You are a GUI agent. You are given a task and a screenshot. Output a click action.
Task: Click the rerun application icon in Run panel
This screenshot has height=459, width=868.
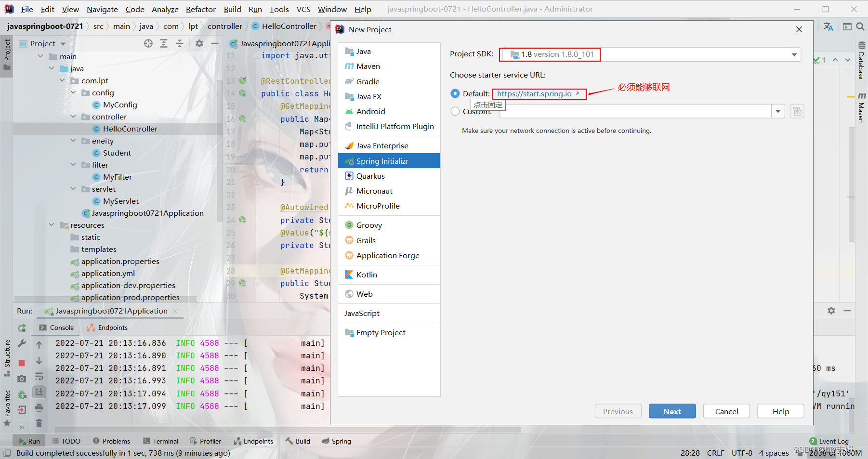coord(22,328)
